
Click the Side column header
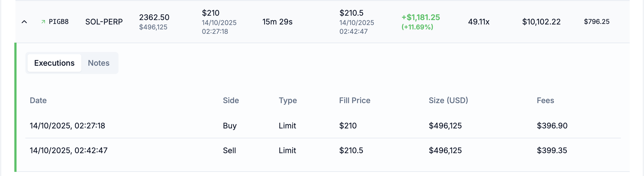point(231,100)
